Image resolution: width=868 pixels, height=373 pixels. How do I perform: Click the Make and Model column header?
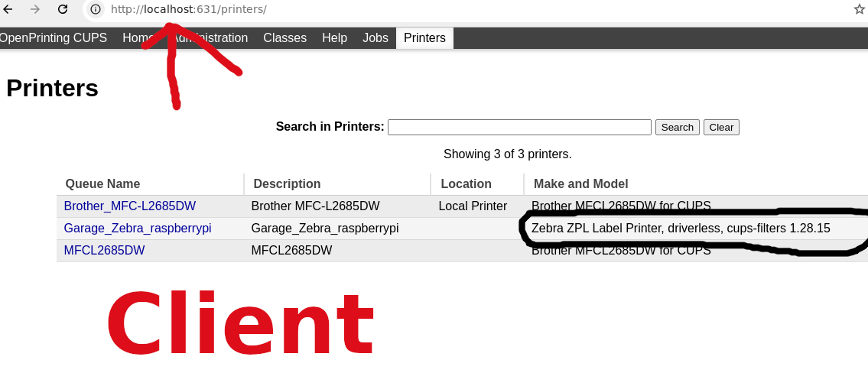(x=580, y=184)
